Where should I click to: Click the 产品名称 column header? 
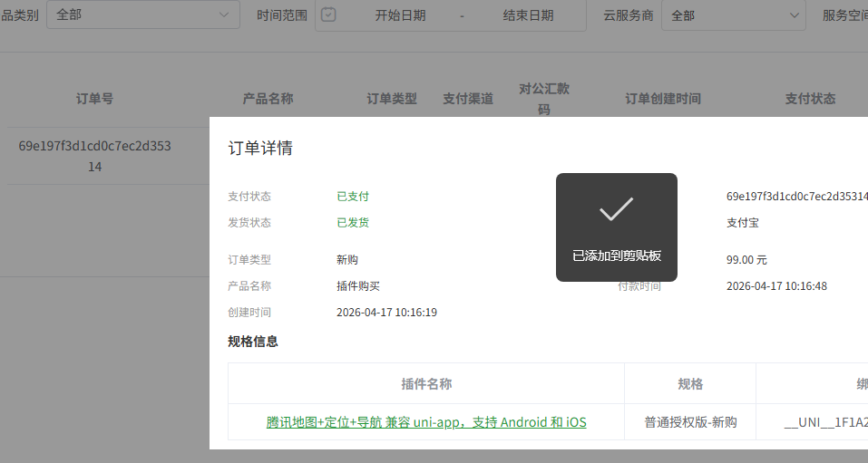(268, 99)
